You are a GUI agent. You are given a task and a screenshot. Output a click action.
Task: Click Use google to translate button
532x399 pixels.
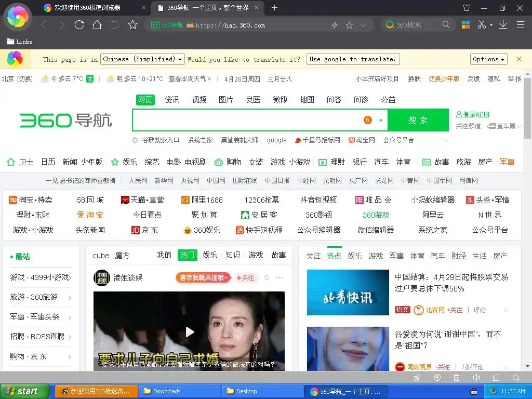tap(353, 59)
